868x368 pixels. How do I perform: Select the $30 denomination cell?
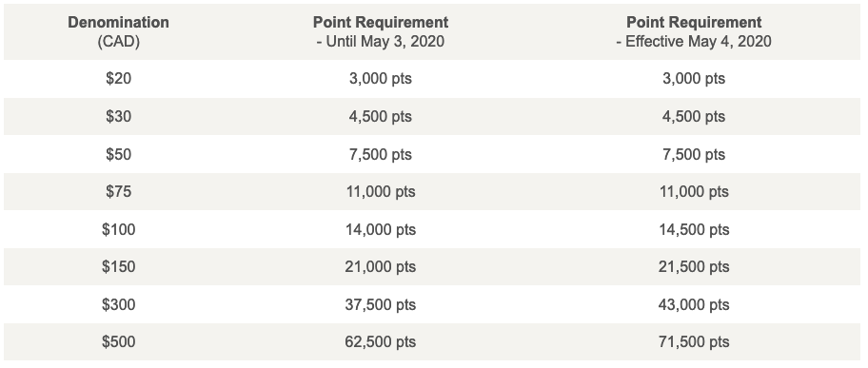(118, 116)
